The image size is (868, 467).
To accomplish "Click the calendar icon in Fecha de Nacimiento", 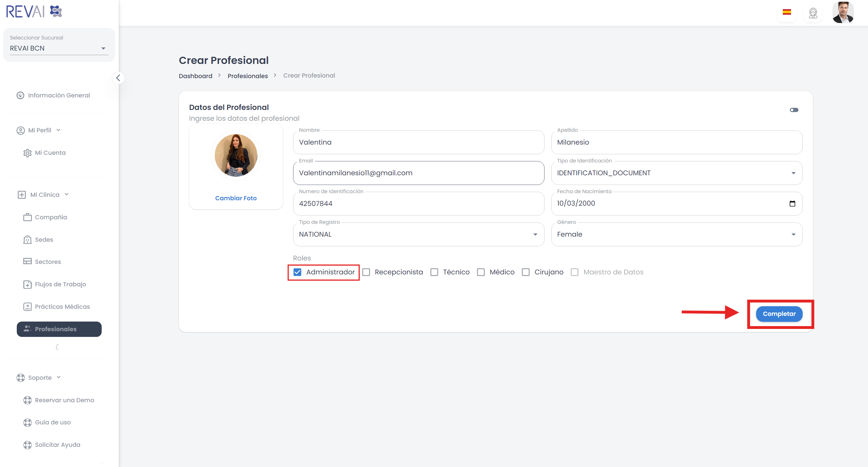I will (x=792, y=203).
